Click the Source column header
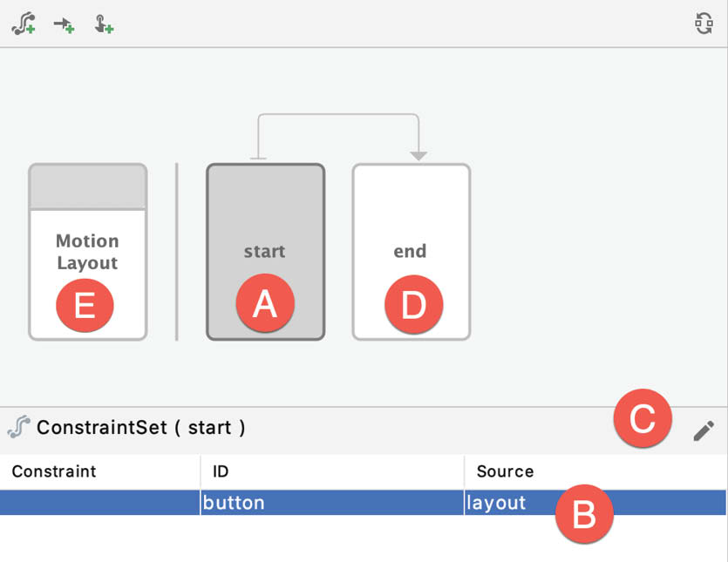This screenshot has width=728, height=562. [x=505, y=471]
